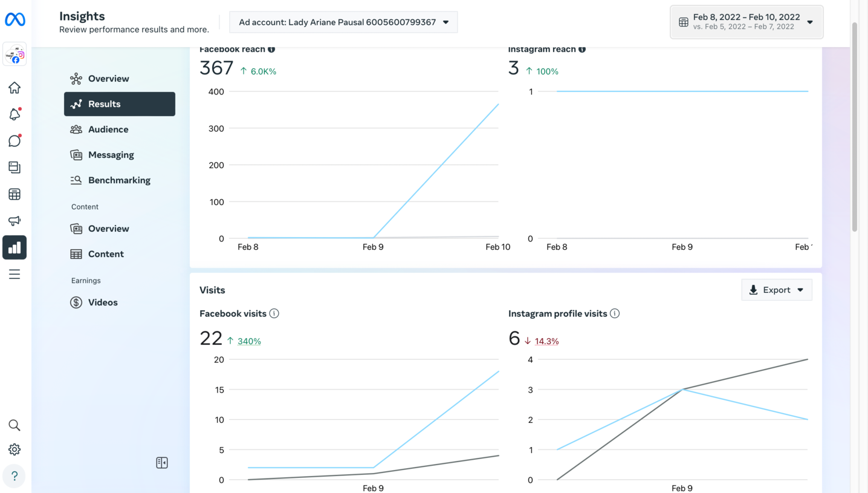Go to the Audience section
Screen dimensions: 868x493
pyautogui.click(x=108, y=129)
